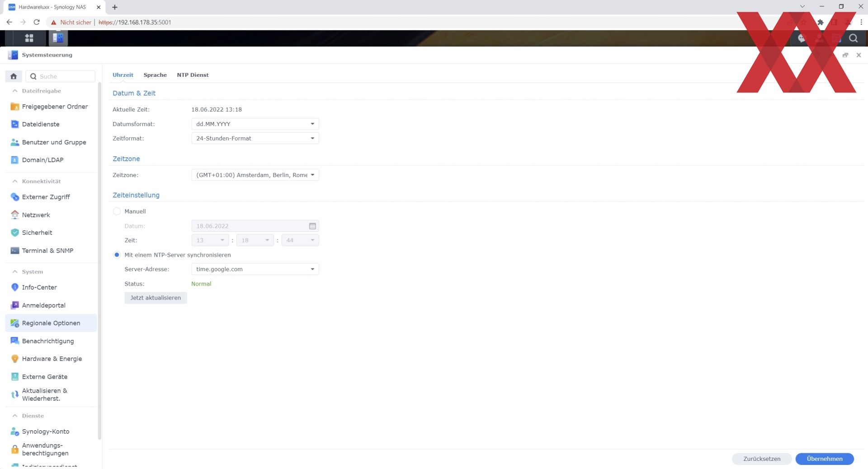Click the Übernehmen button
The width and height of the screenshot is (868, 469).
coord(825,459)
